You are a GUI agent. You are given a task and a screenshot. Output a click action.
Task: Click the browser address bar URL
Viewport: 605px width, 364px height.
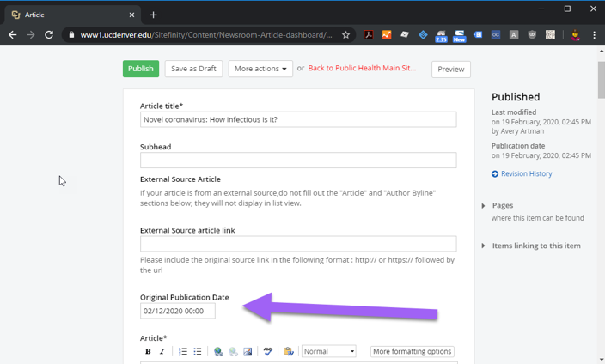(206, 35)
